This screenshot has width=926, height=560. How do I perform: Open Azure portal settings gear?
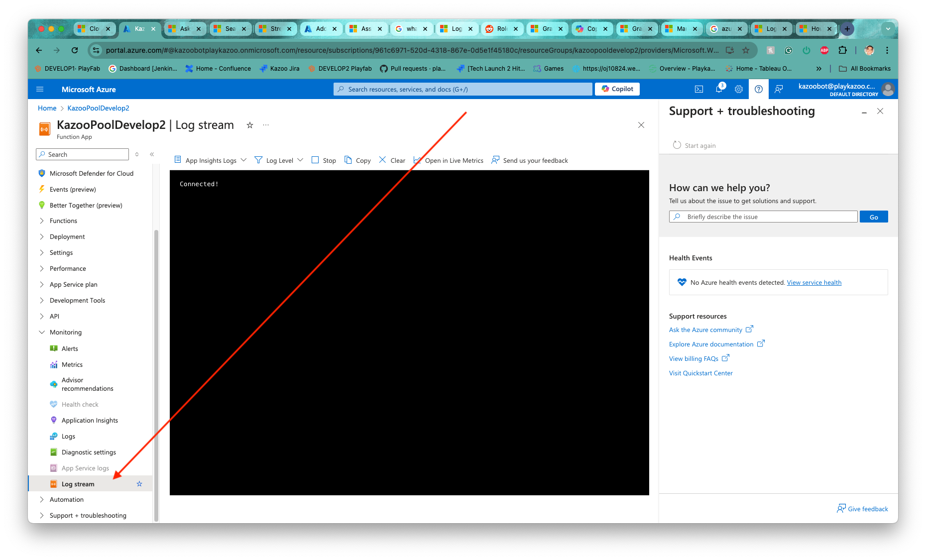[738, 89]
